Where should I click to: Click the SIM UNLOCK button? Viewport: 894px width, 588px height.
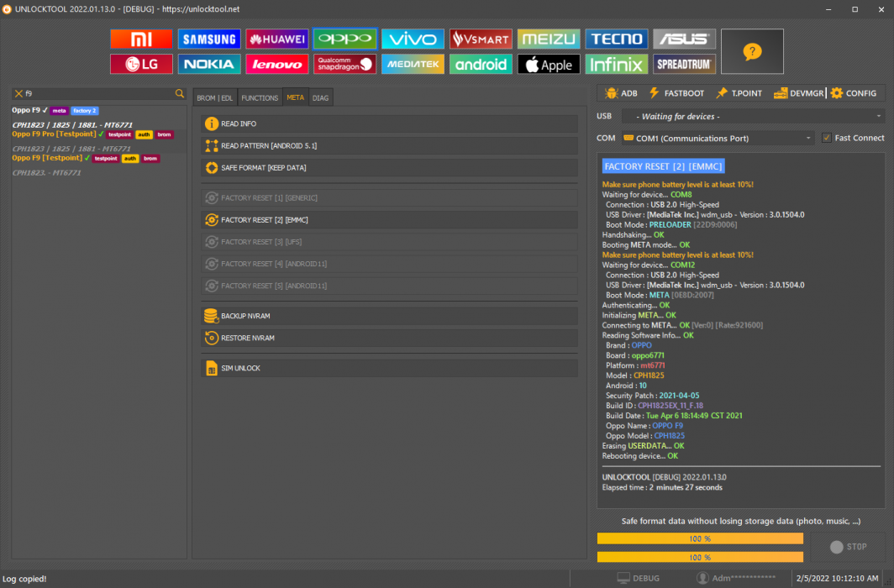(x=389, y=368)
